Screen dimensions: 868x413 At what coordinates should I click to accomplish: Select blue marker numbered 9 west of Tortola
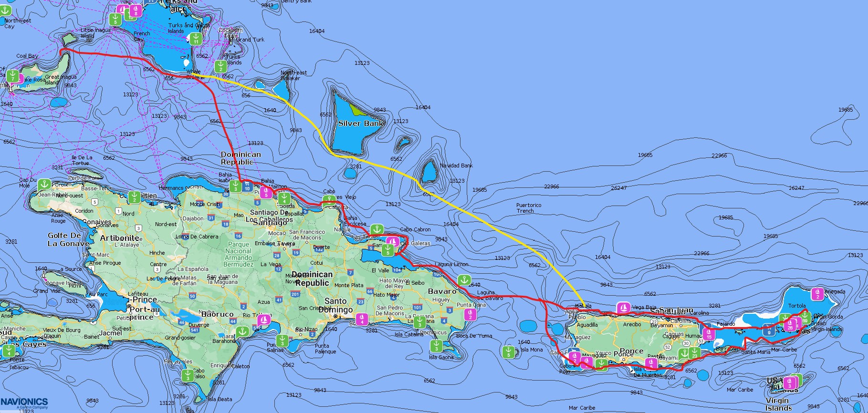pos(768,330)
